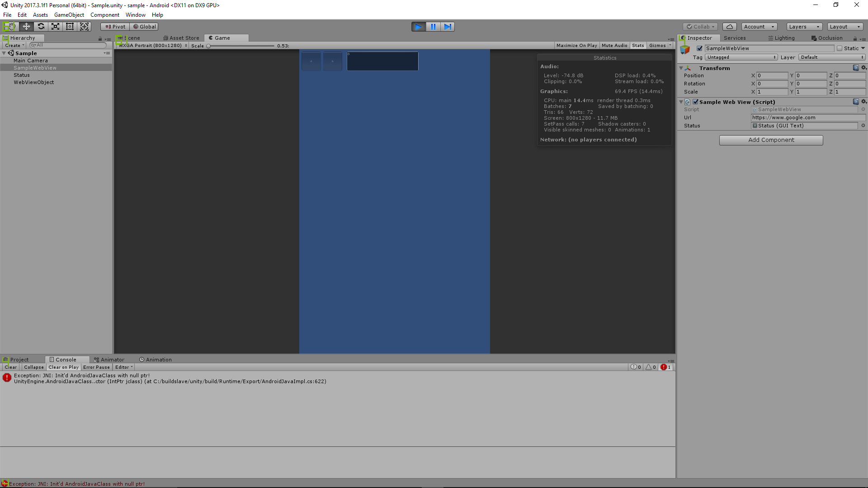Toggle console Error Pause
The image size is (868, 488).
pyautogui.click(x=96, y=367)
